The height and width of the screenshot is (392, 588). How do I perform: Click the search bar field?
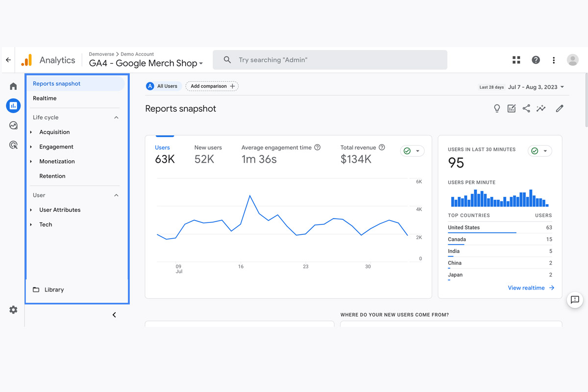point(330,60)
